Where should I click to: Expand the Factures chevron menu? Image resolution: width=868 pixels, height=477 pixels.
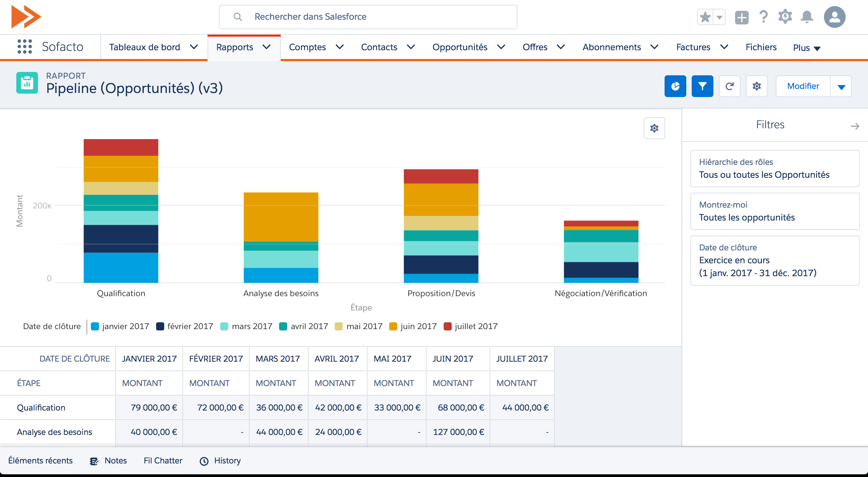(724, 47)
